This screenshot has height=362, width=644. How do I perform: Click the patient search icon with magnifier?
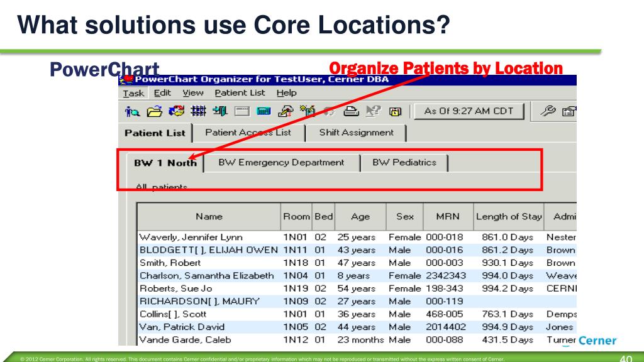pos(132,111)
